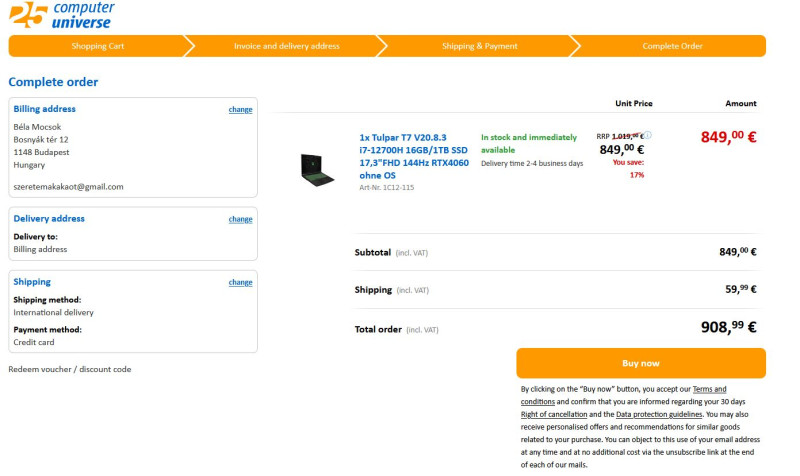
Task: Go to Invoice and delivery address step
Action: click(287, 46)
